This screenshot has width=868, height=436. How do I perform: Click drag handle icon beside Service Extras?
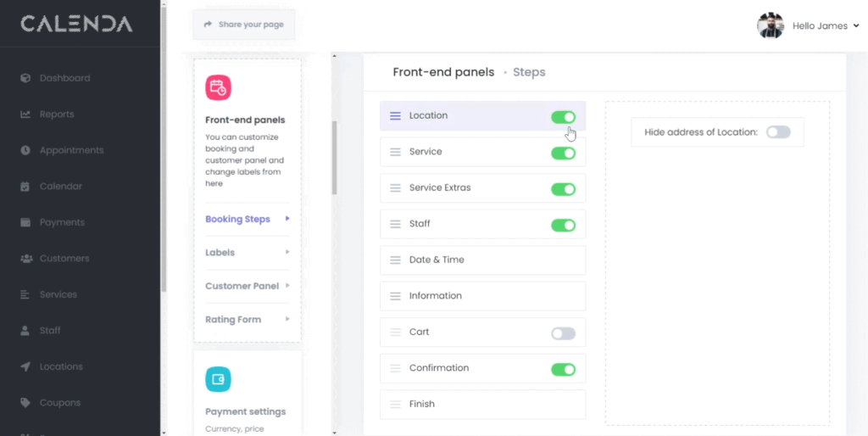pos(395,188)
